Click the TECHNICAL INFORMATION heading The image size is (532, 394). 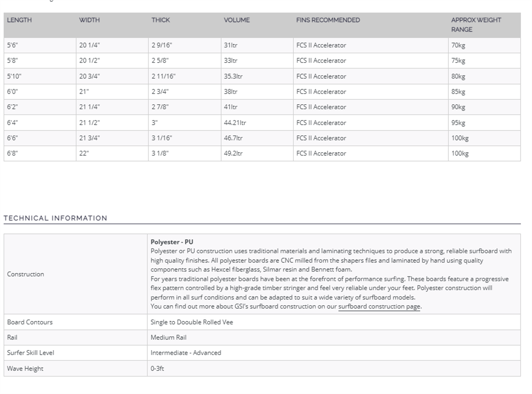click(x=55, y=218)
